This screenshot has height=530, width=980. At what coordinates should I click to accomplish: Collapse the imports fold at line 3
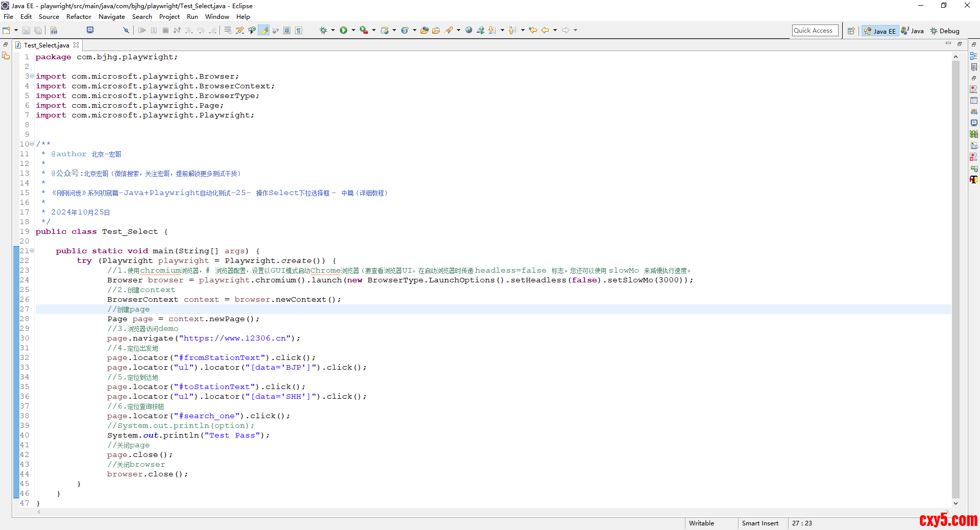[x=32, y=76]
